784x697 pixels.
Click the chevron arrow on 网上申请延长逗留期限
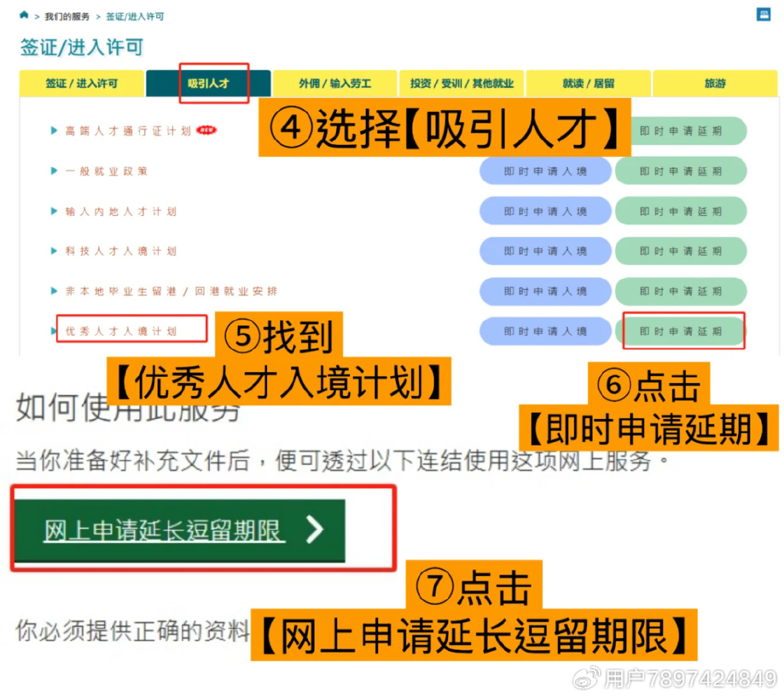(315, 529)
